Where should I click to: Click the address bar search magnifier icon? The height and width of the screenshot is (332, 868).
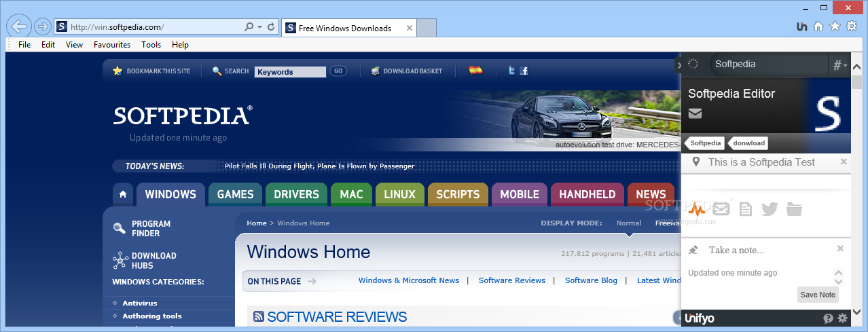tap(249, 27)
